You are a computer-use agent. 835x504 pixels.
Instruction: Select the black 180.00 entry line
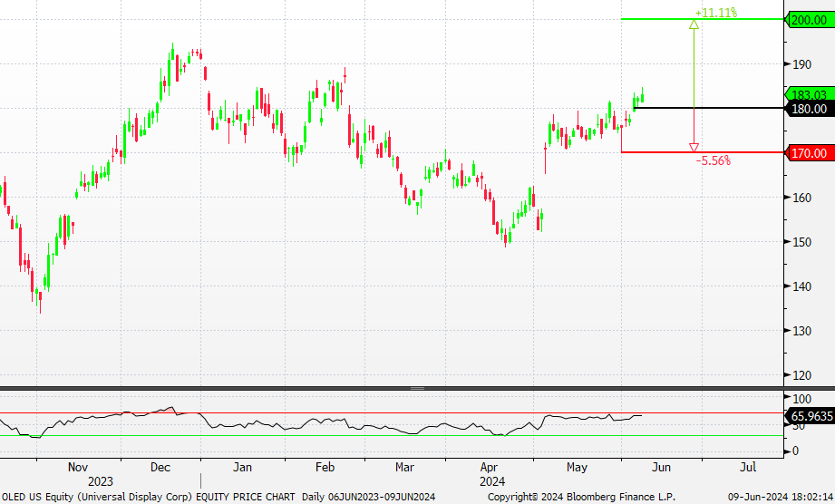(x=707, y=108)
